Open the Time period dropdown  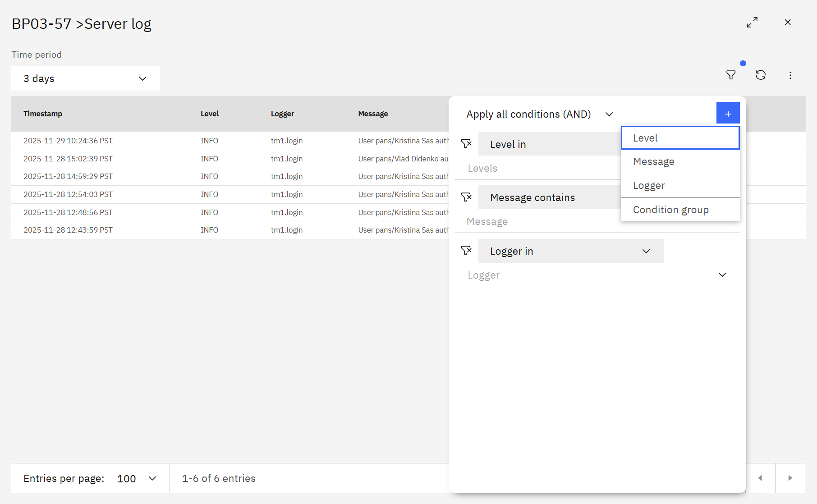[x=86, y=78]
